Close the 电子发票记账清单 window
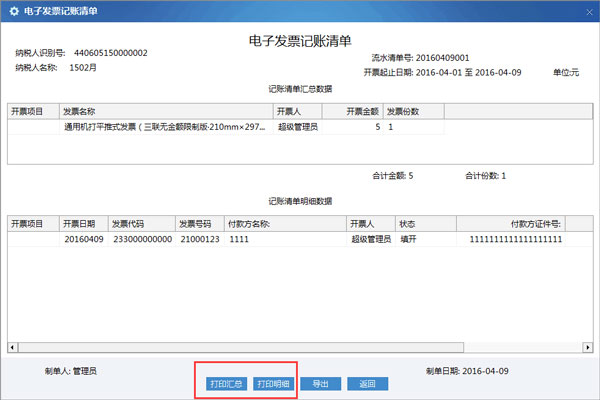 point(583,9)
